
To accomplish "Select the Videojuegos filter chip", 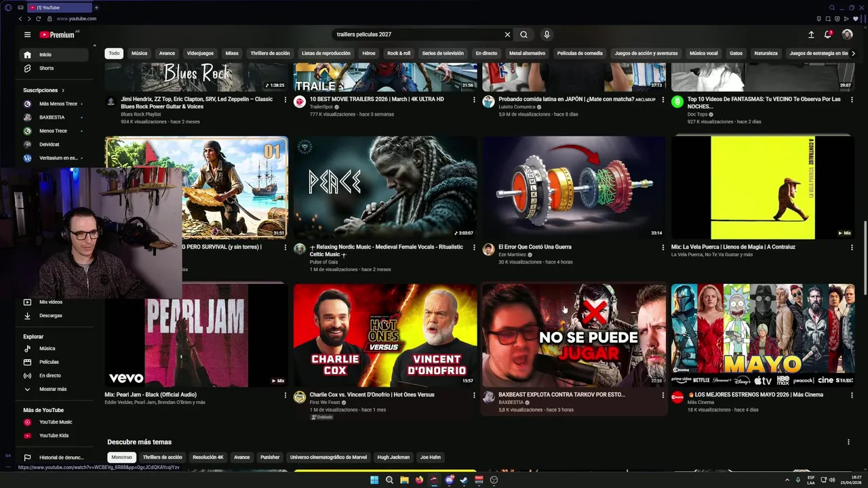I will (200, 53).
